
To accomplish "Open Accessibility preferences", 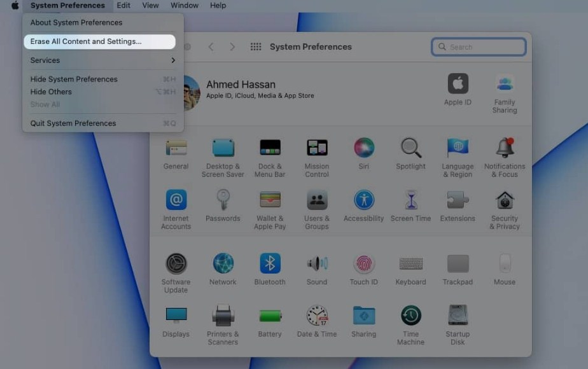I will (364, 206).
